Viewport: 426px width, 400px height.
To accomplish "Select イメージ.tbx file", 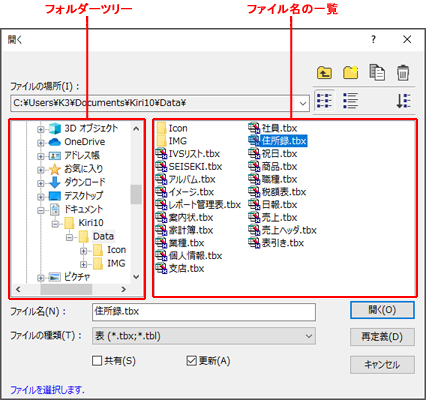I will click(185, 192).
